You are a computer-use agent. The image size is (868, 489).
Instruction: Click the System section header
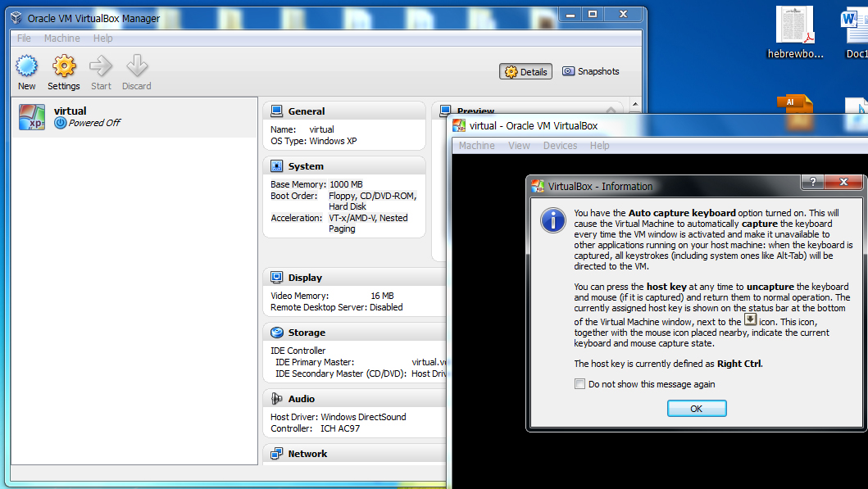[x=344, y=166]
